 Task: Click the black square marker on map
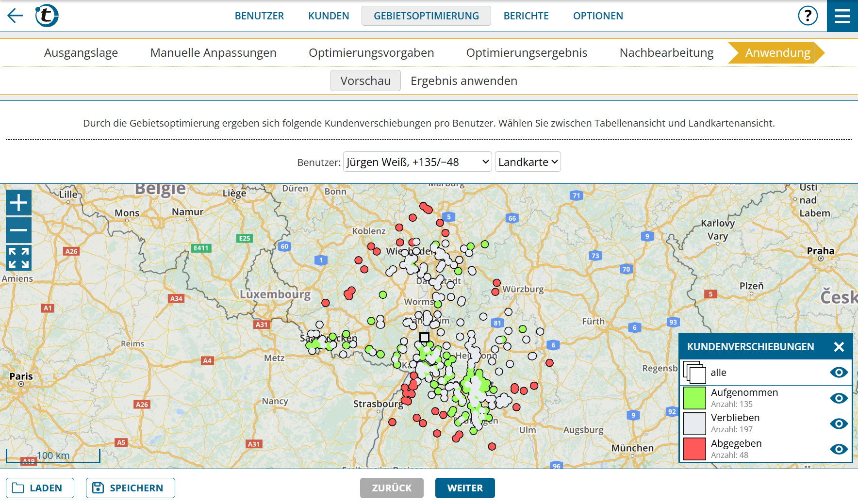424,337
